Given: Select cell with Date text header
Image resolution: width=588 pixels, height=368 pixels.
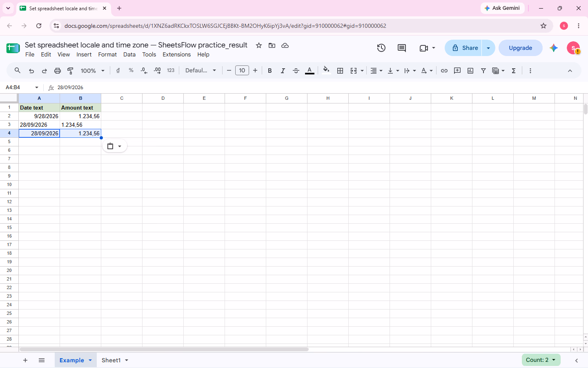Looking at the screenshot, I should 39,108.
